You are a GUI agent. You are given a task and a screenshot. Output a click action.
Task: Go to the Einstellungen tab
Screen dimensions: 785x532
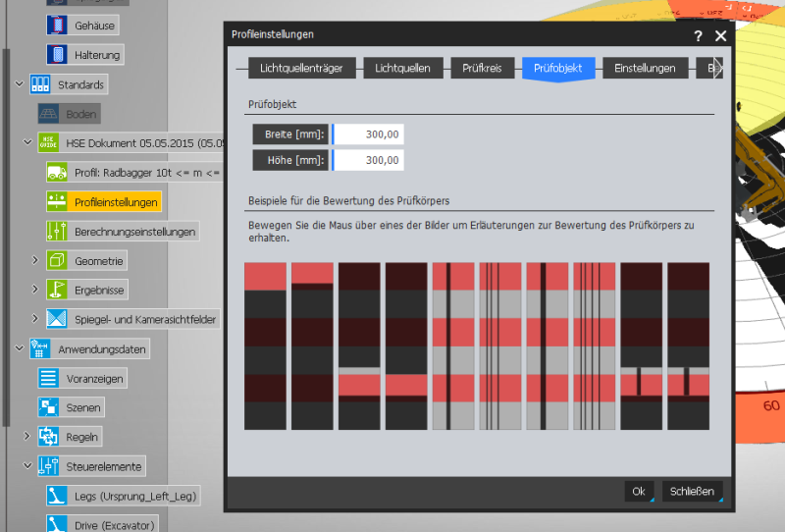(644, 69)
